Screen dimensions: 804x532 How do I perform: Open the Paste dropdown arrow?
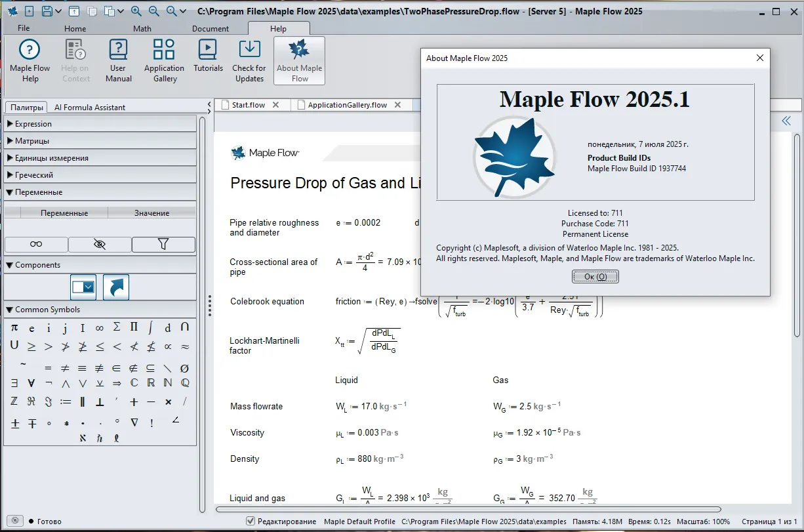(121, 11)
